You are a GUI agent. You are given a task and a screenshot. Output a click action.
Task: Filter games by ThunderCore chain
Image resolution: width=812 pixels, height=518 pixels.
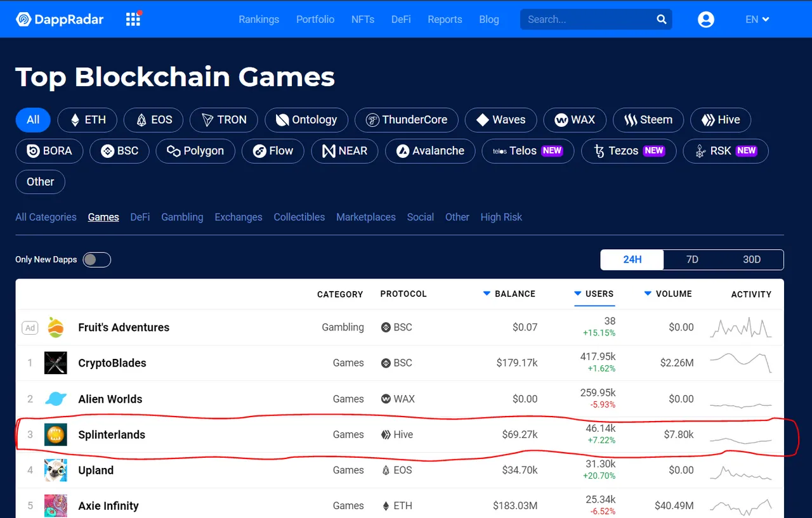tap(407, 120)
